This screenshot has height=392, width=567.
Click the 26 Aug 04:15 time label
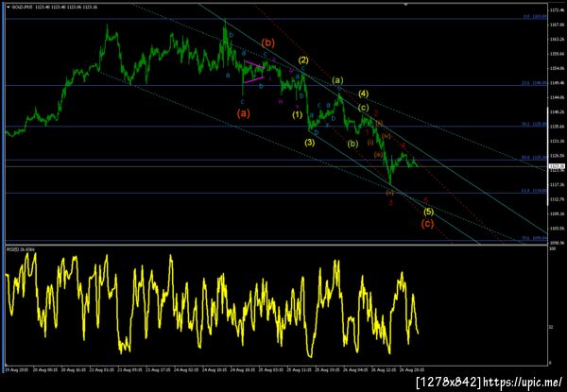(x=356, y=370)
